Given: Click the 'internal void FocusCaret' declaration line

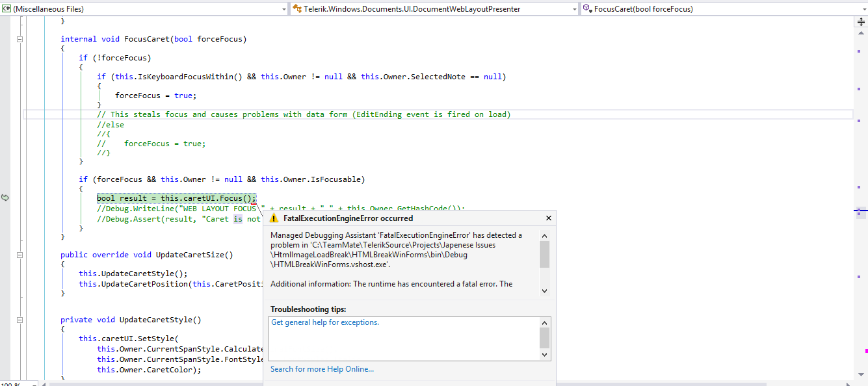Looking at the screenshot, I should [x=153, y=39].
